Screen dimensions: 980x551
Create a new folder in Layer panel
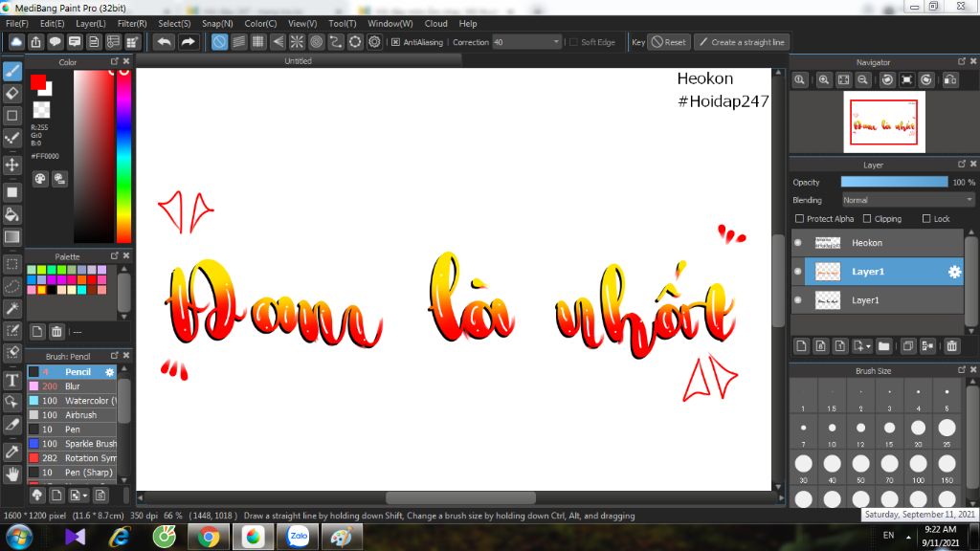pos(883,346)
